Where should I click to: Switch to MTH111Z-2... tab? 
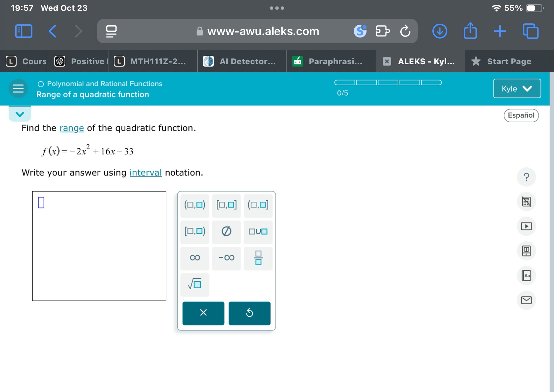pos(153,61)
